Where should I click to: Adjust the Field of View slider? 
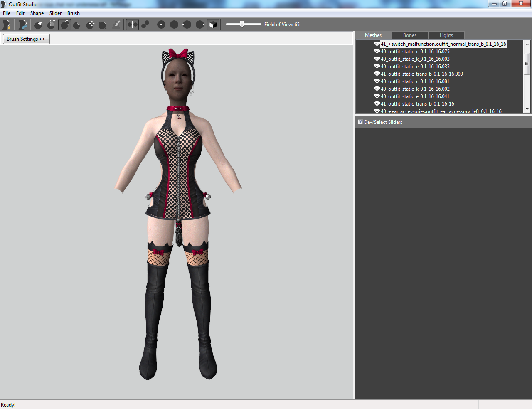(242, 24)
